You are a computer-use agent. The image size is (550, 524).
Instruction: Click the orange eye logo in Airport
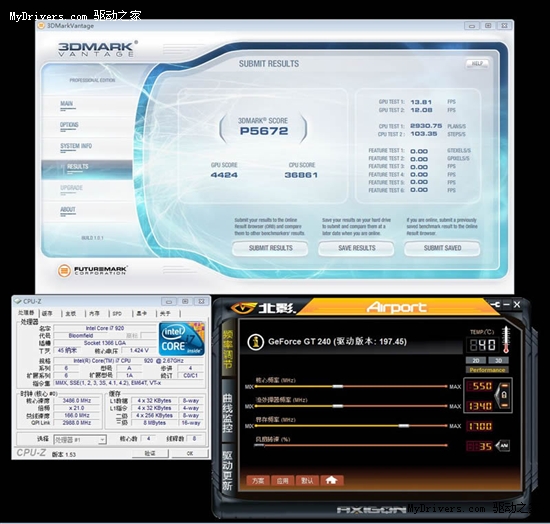pos(243,308)
